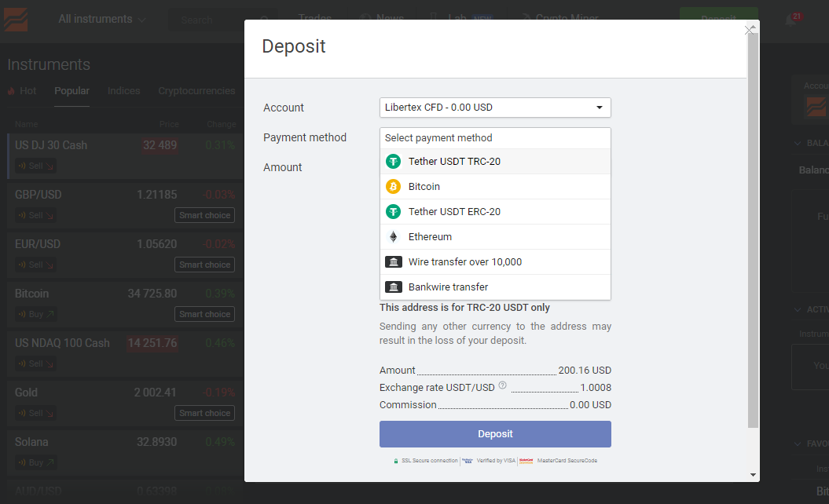Click the Tether TRC-20 green icon
This screenshot has width=829, height=504.
(x=394, y=162)
